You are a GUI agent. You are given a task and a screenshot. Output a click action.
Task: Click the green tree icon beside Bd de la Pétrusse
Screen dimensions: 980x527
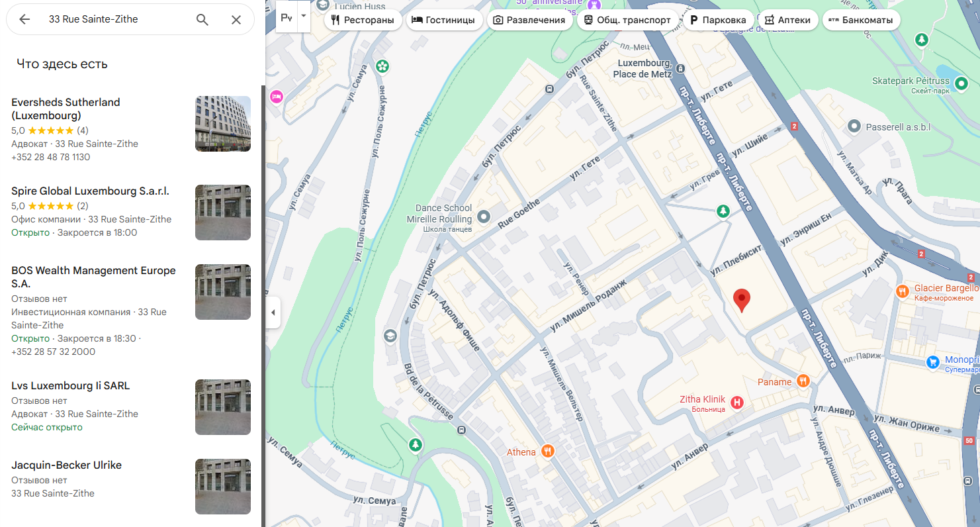[x=415, y=445]
